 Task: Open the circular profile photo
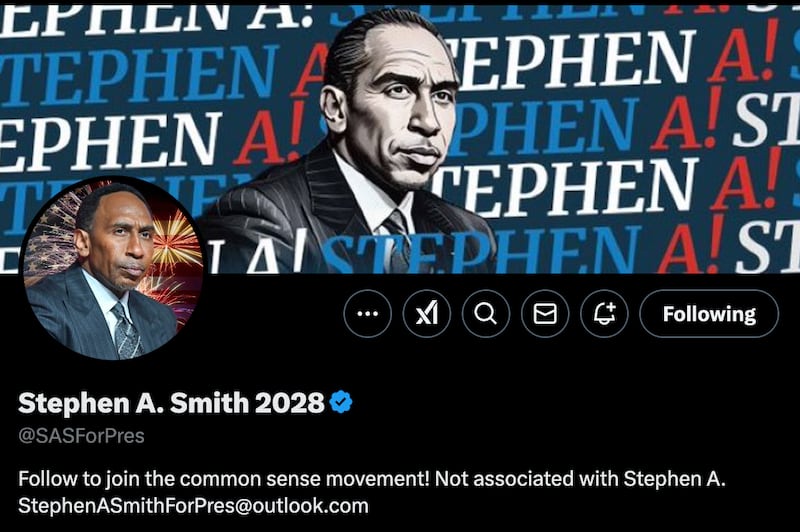(x=111, y=268)
